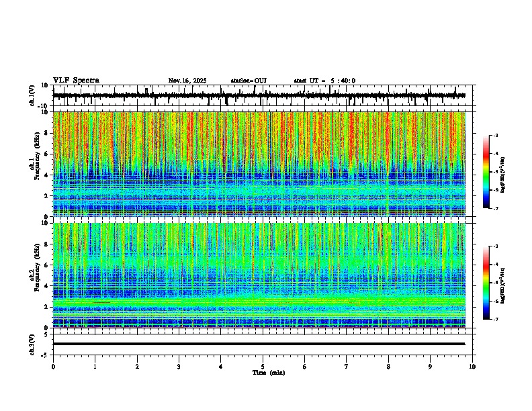This screenshot has height=411, width=532.
Task: Select the date text "Nov.16, 2025"
Action: click(187, 81)
